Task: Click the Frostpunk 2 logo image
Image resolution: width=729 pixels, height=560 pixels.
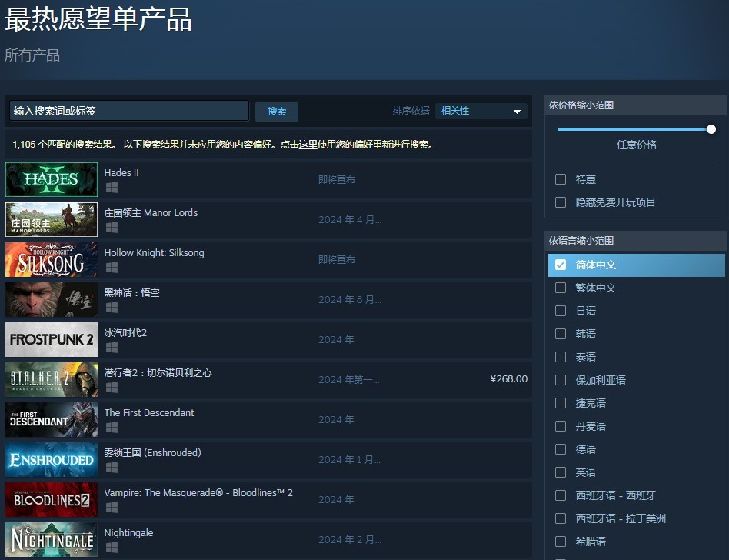Action: pos(52,340)
